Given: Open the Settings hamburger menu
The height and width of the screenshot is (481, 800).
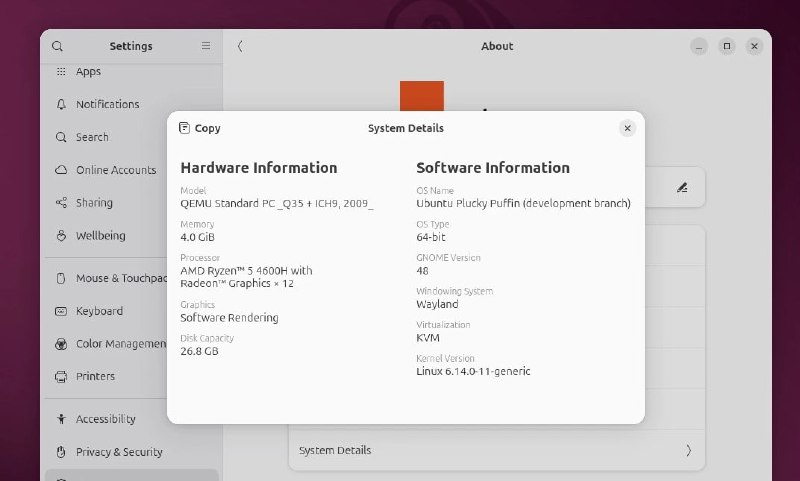Looking at the screenshot, I should coord(206,46).
